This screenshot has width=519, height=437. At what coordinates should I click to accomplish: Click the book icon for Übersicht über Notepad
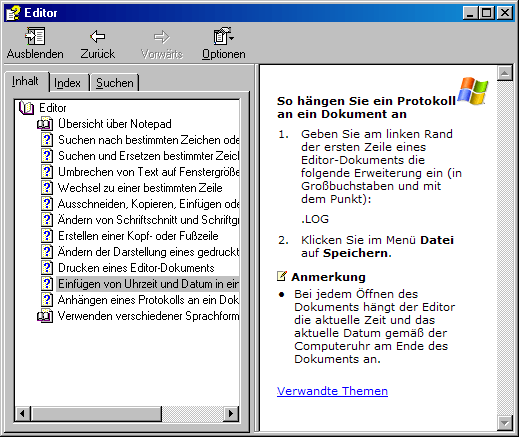tap(45, 124)
